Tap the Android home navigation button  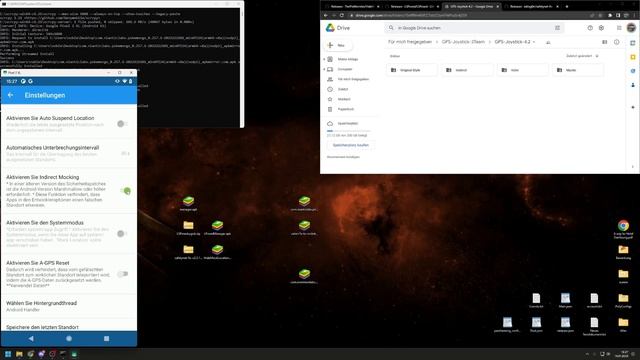69,338
